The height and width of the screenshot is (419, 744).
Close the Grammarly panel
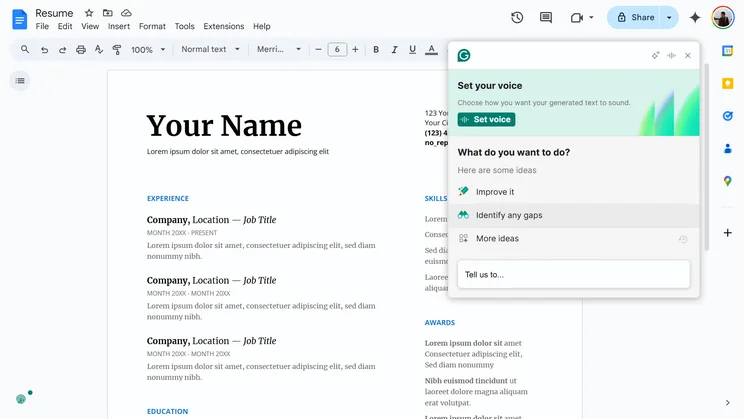tap(688, 56)
